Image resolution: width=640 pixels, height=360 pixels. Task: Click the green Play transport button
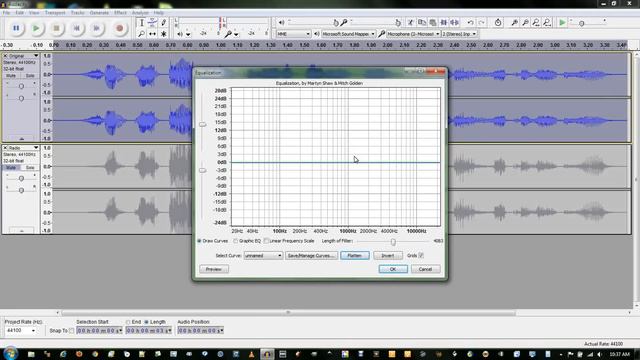pyautogui.click(x=36, y=28)
